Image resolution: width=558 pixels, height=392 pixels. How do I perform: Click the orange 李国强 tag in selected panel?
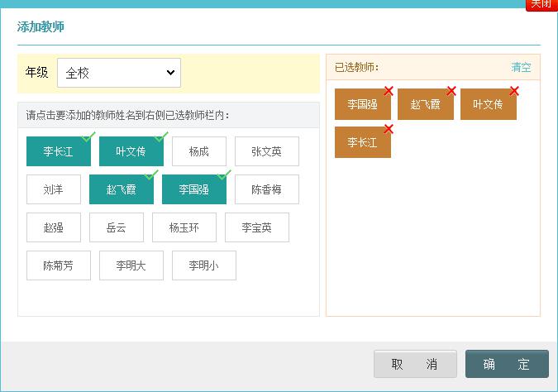point(363,104)
